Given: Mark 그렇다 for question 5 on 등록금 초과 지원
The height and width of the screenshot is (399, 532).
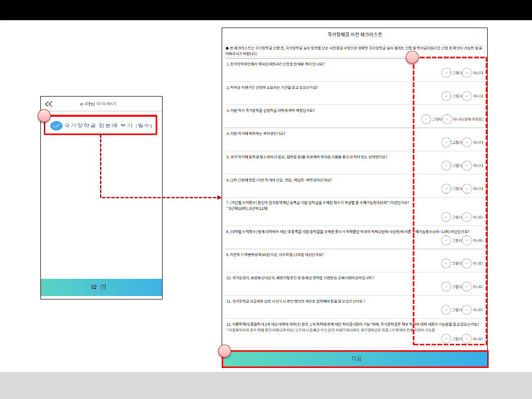Looking at the screenshot, I should [446, 166].
